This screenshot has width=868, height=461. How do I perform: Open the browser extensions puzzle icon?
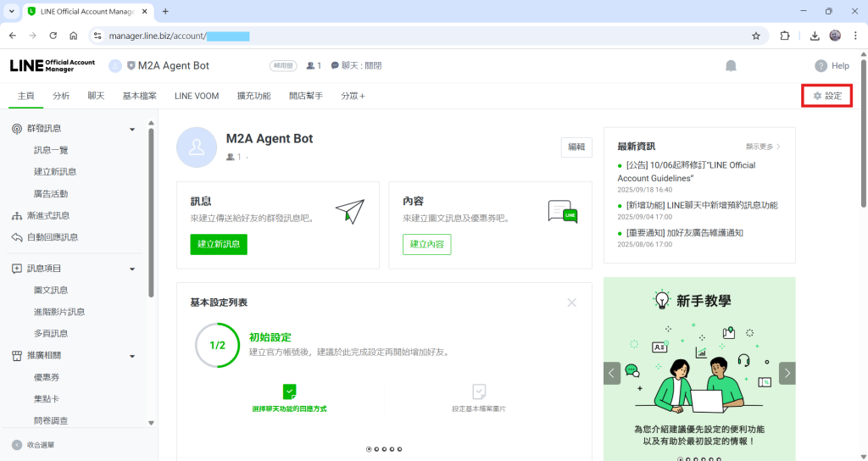pyautogui.click(x=784, y=36)
